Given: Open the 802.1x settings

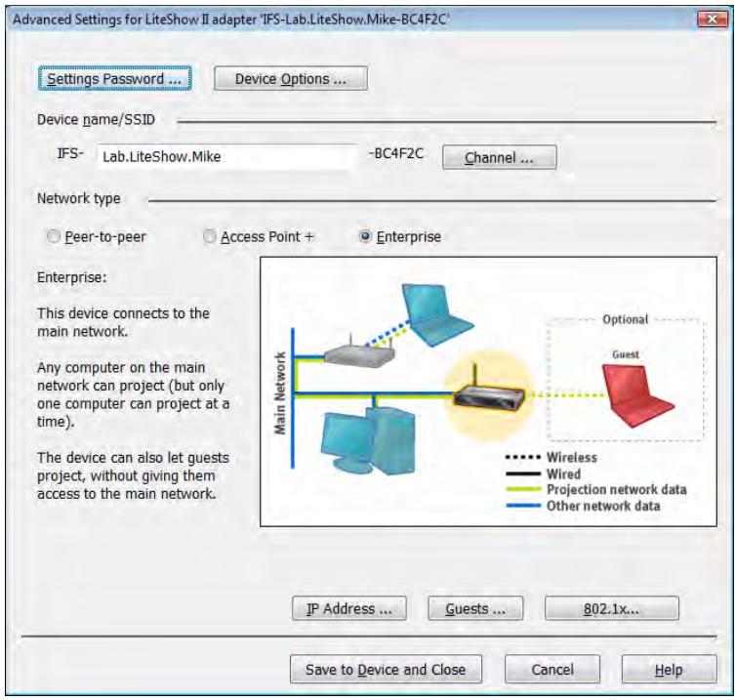Looking at the screenshot, I should tap(612, 608).
